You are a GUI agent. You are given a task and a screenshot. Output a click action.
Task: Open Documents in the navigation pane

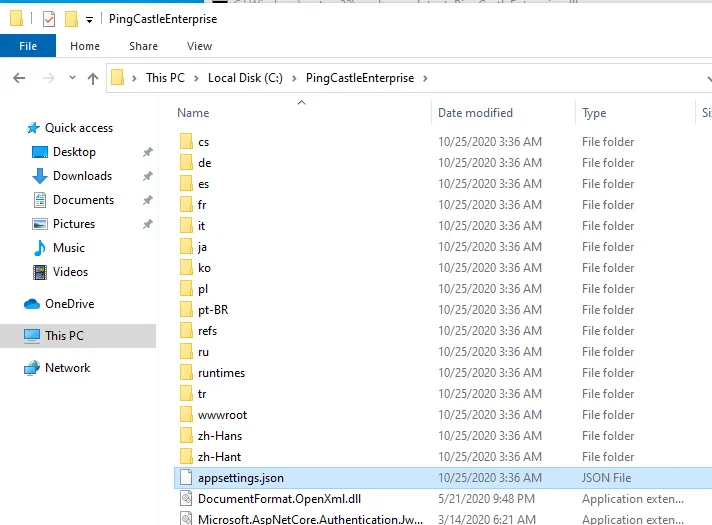tap(83, 200)
